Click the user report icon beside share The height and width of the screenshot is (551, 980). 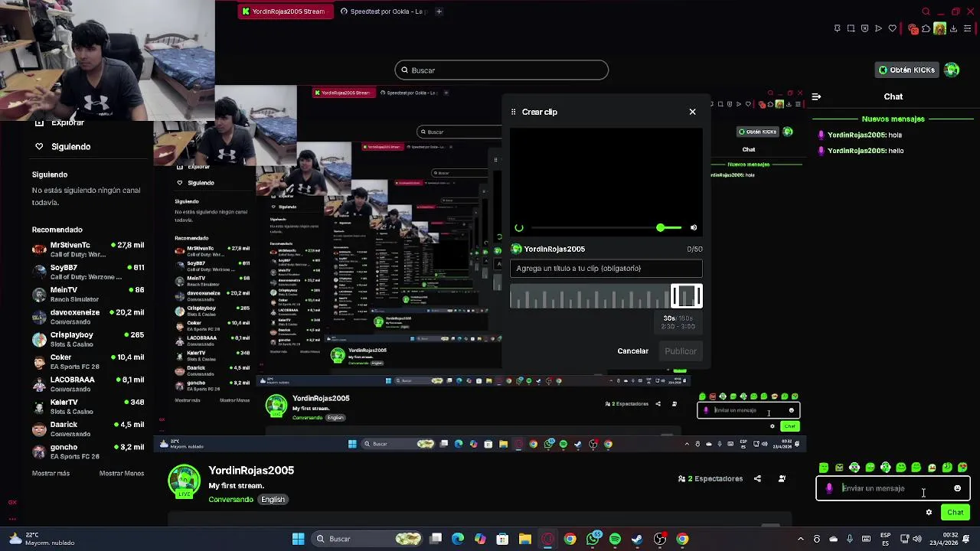coord(782,479)
